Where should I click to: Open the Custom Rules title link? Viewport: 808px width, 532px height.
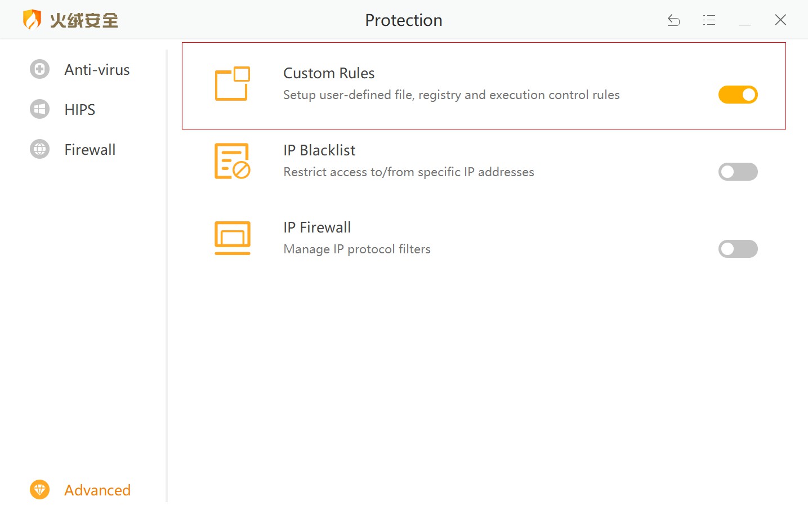(x=329, y=73)
